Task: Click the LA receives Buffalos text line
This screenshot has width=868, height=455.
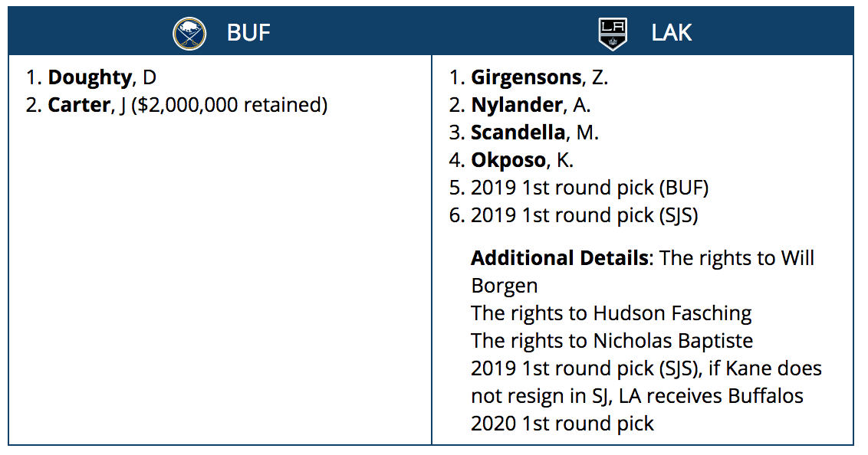Action: click(x=636, y=396)
